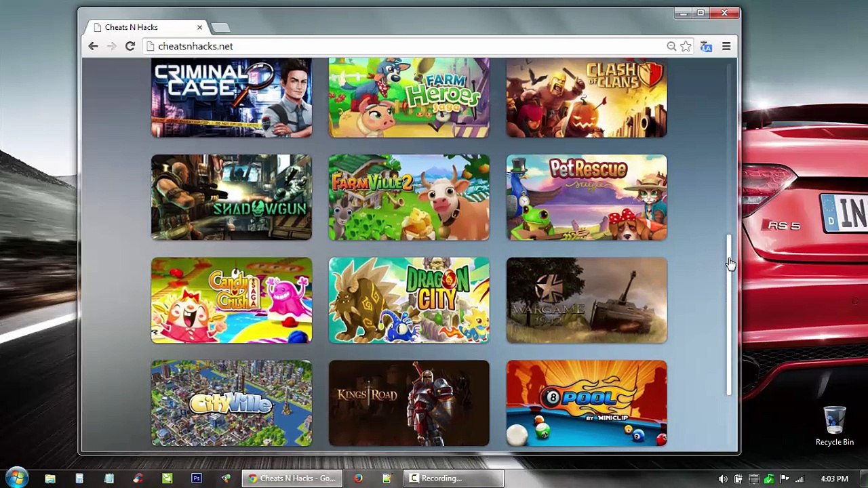868x488 pixels.
Task: Click the browser forward arrow
Action: point(111,46)
